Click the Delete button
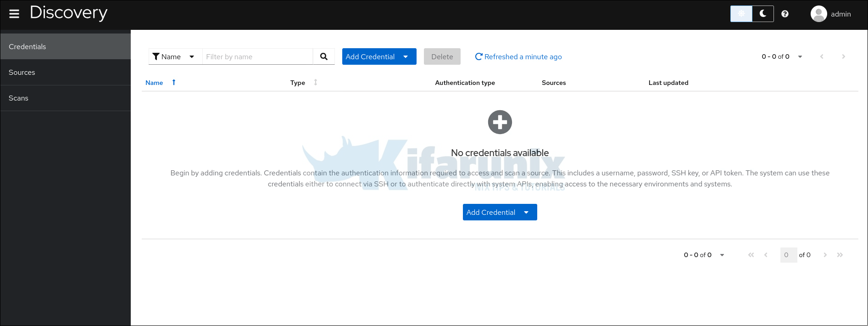868x326 pixels. pos(442,56)
